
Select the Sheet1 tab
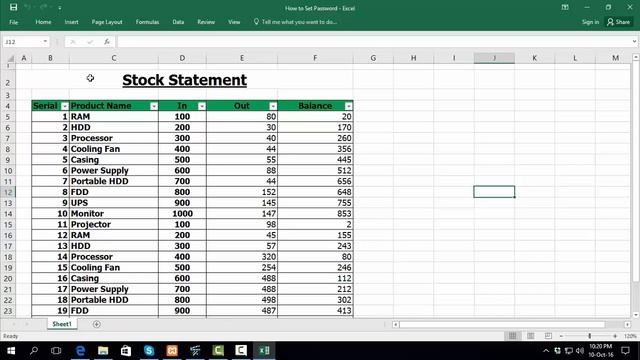(x=62, y=324)
